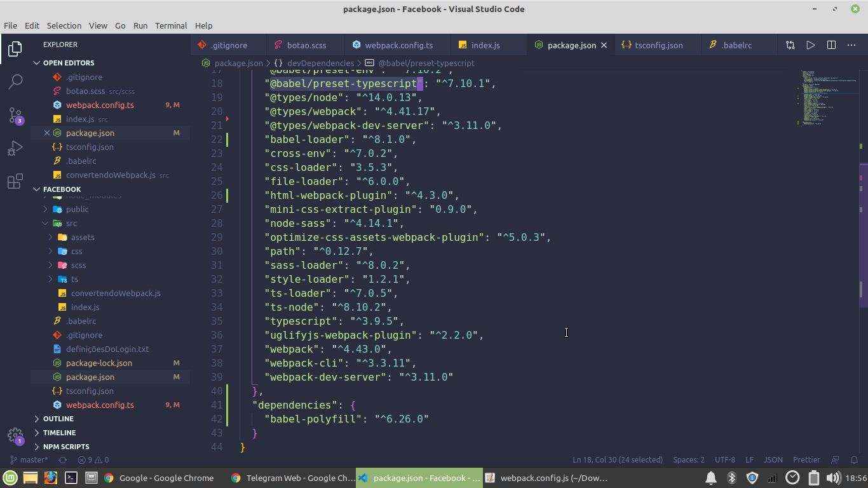Expand the Timeline section
This screenshot has height=488, width=868.
pyautogui.click(x=110, y=433)
